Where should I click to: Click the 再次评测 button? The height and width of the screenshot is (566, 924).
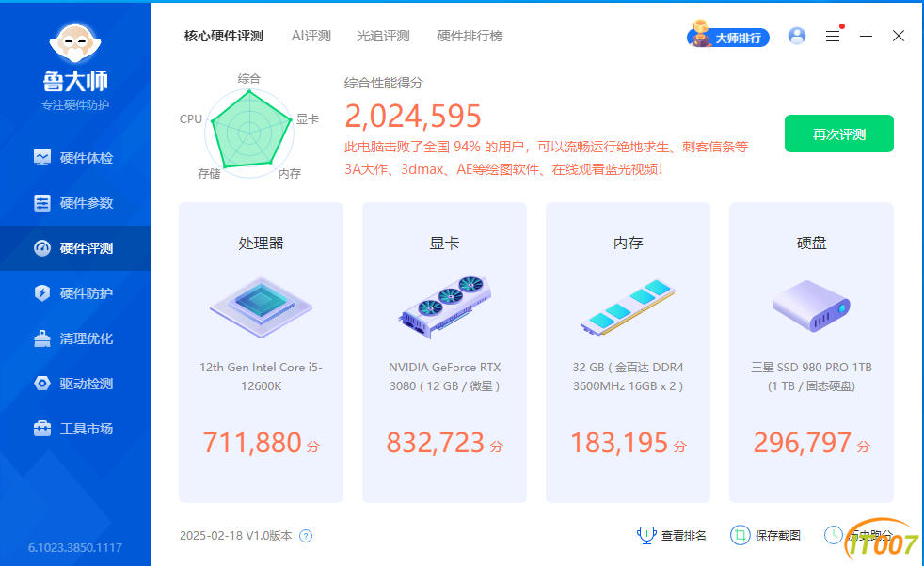[839, 134]
